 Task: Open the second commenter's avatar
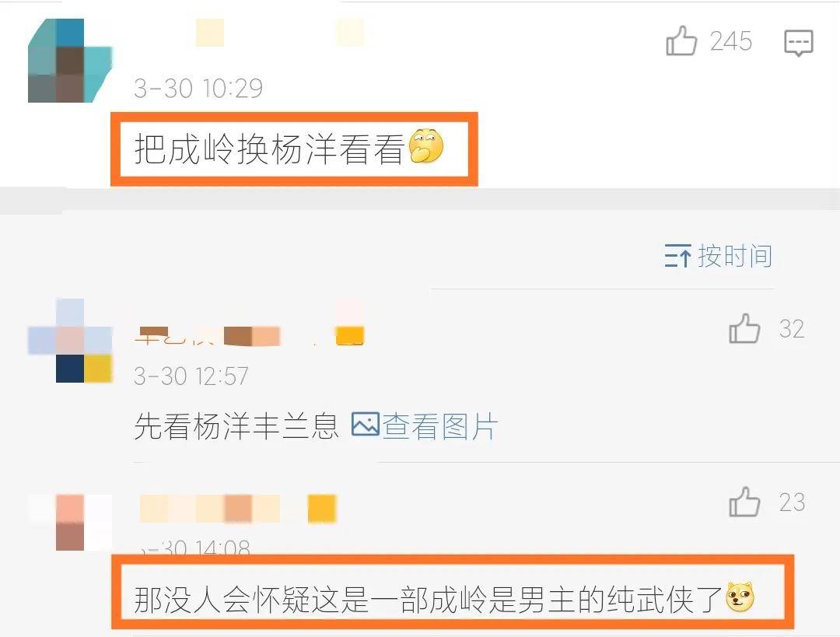pyautogui.click(x=70, y=341)
